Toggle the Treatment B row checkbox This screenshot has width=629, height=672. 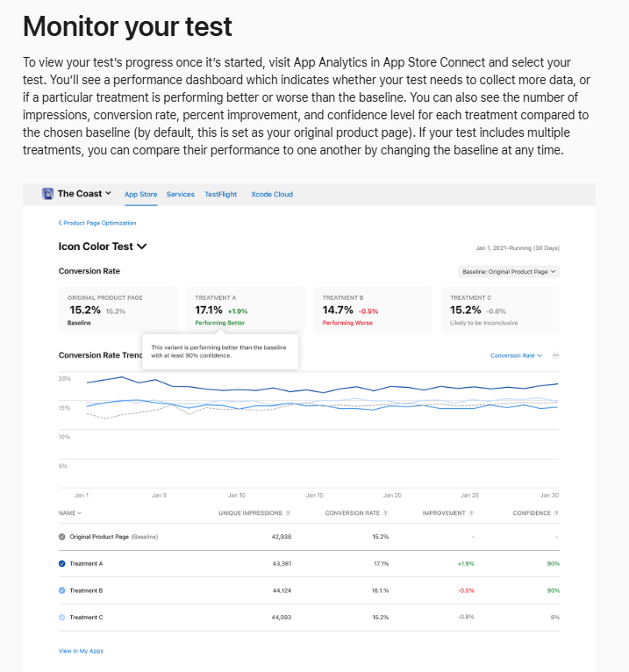click(62, 590)
